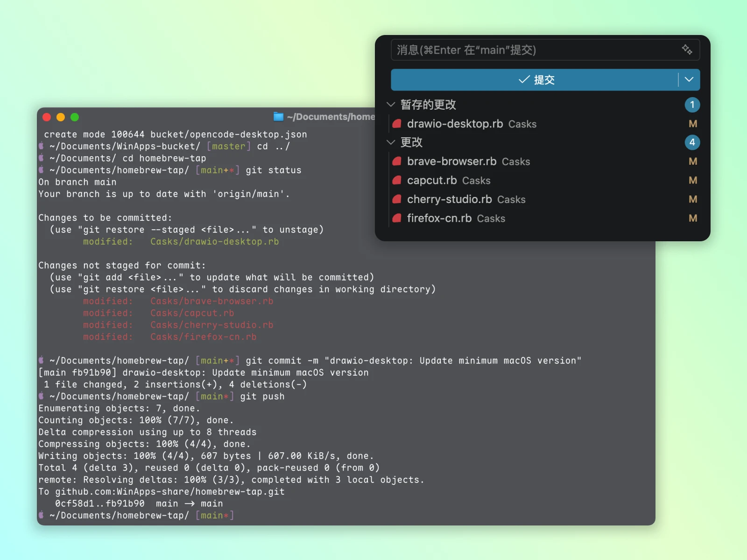Click the [main fb91b90] commit result line
747x560 pixels.
click(204, 373)
